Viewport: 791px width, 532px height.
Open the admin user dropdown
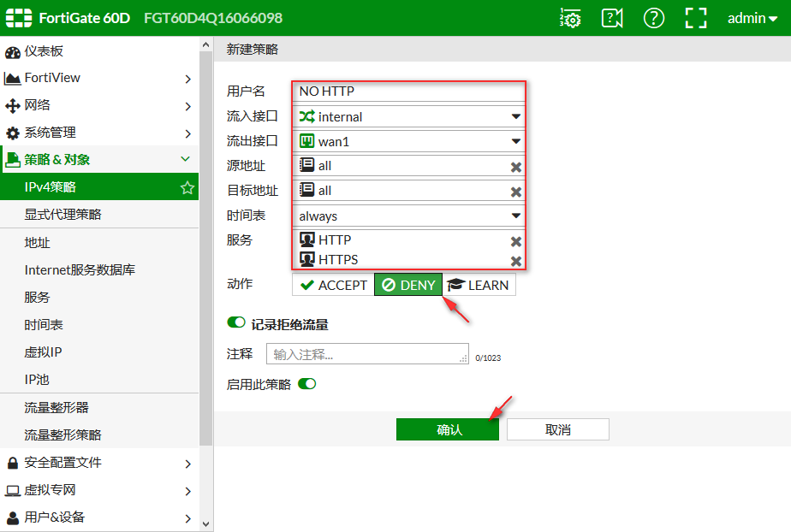[752, 19]
